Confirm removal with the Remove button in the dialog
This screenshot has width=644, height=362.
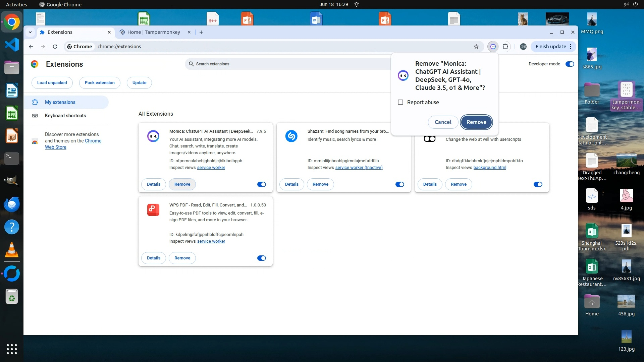[476, 122]
